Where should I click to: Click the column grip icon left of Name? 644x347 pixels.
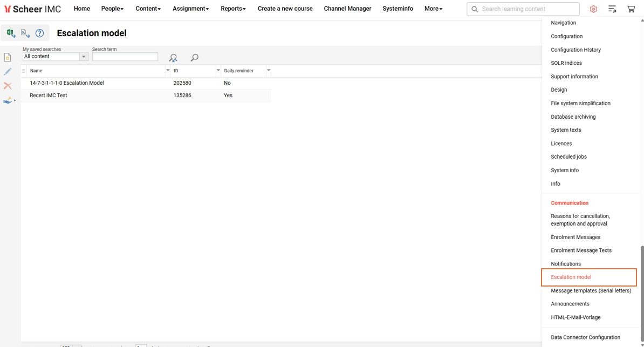coord(23,71)
